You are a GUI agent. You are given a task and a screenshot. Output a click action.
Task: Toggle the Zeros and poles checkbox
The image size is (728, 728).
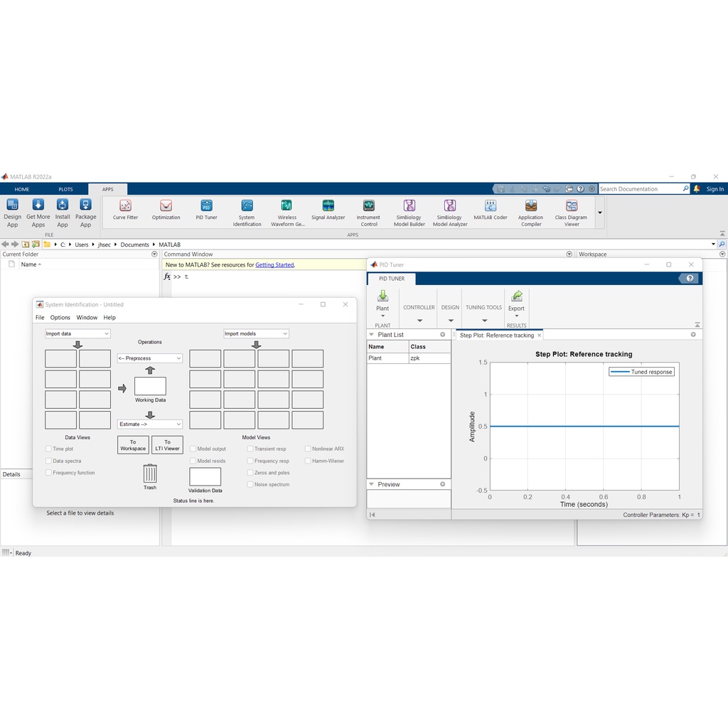point(250,473)
